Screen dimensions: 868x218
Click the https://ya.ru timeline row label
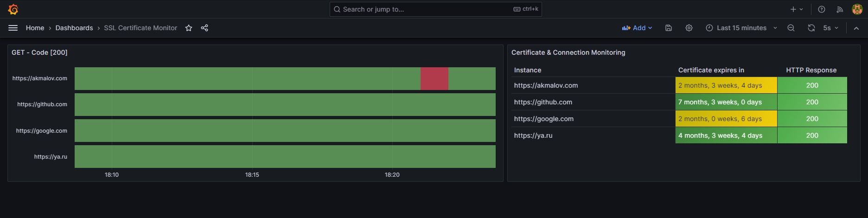pyautogui.click(x=51, y=157)
